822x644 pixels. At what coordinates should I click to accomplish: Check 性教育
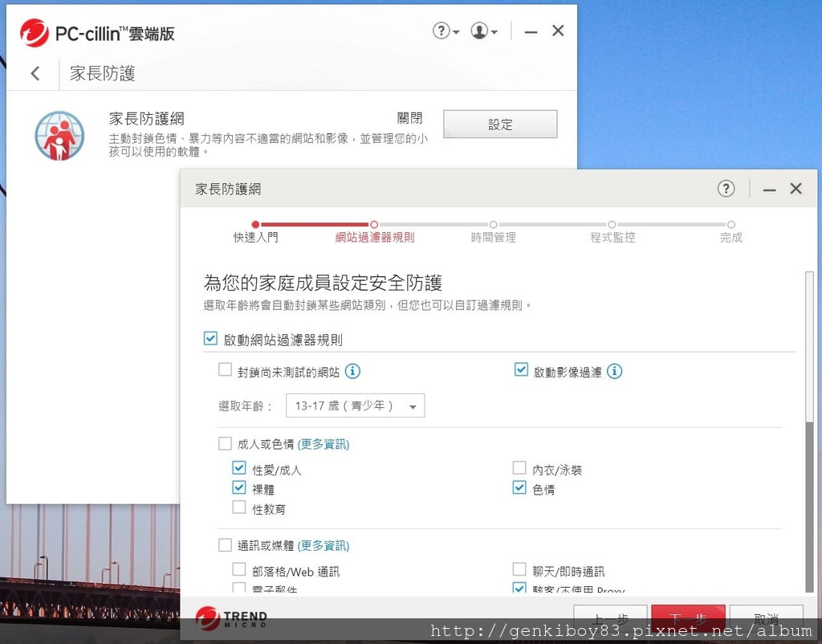239,507
